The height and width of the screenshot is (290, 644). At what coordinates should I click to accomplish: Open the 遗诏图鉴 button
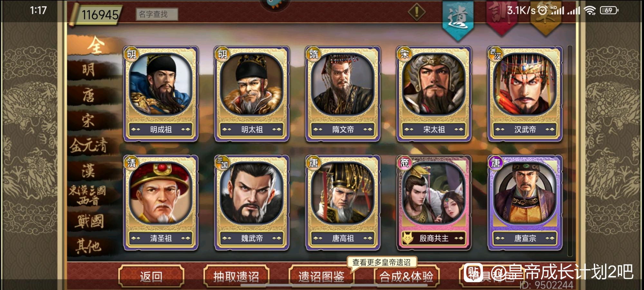(321, 276)
